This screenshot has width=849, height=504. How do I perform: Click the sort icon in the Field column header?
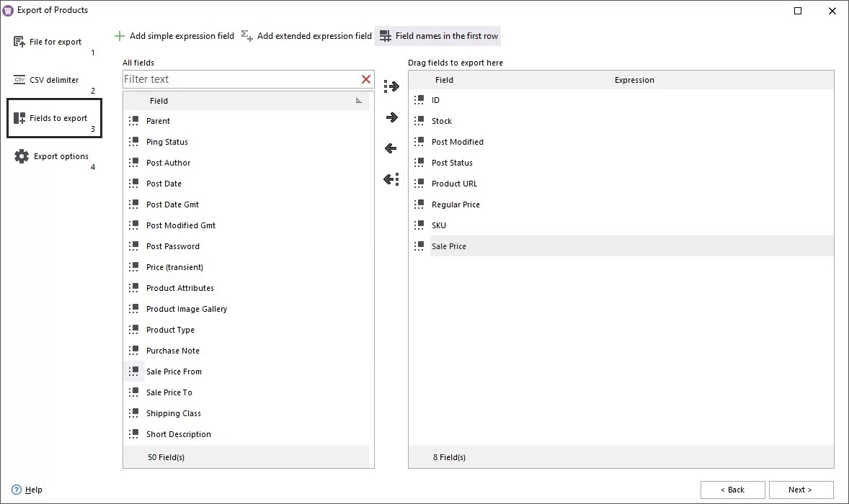[x=358, y=102]
